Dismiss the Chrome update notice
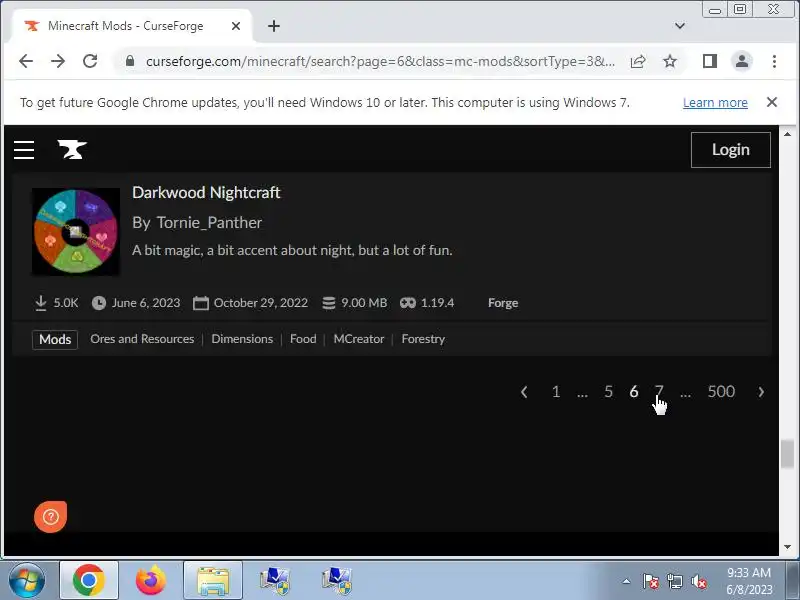 (772, 102)
